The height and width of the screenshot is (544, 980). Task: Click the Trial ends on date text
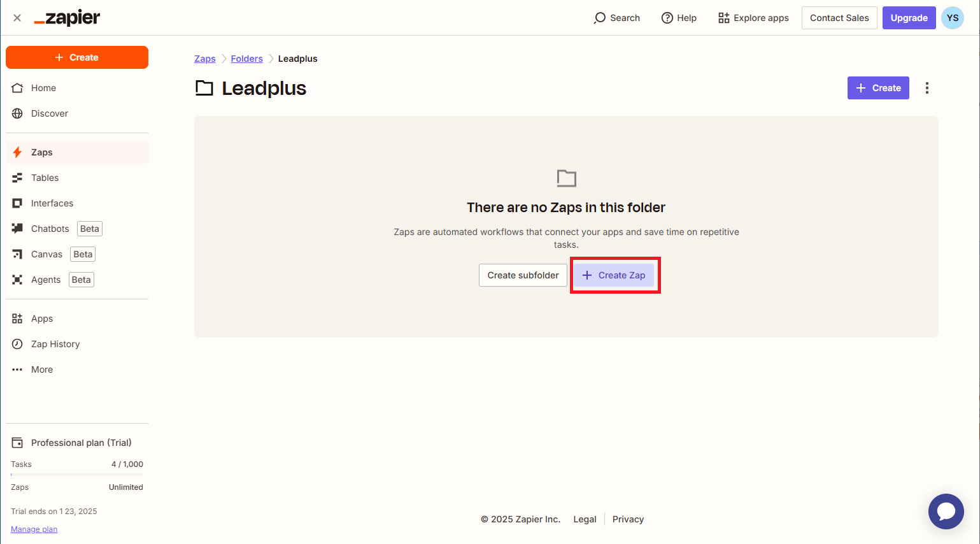pyautogui.click(x=54, y=512)
